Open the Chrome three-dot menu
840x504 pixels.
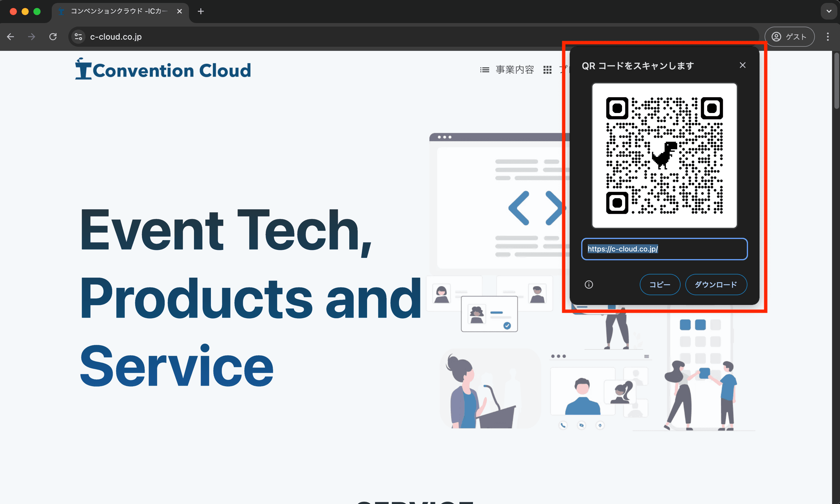(828, 37)
